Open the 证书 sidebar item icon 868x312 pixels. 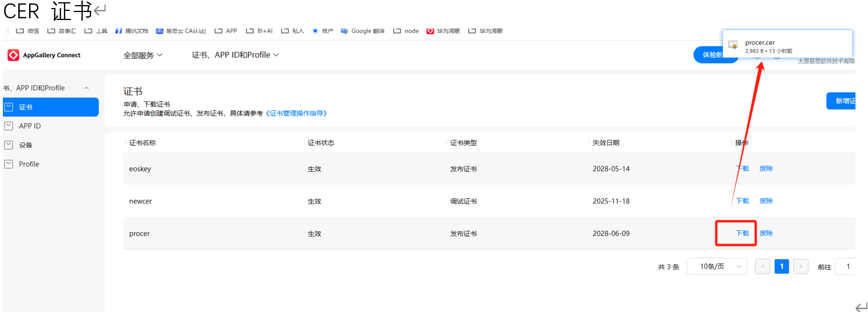(9, 107)
